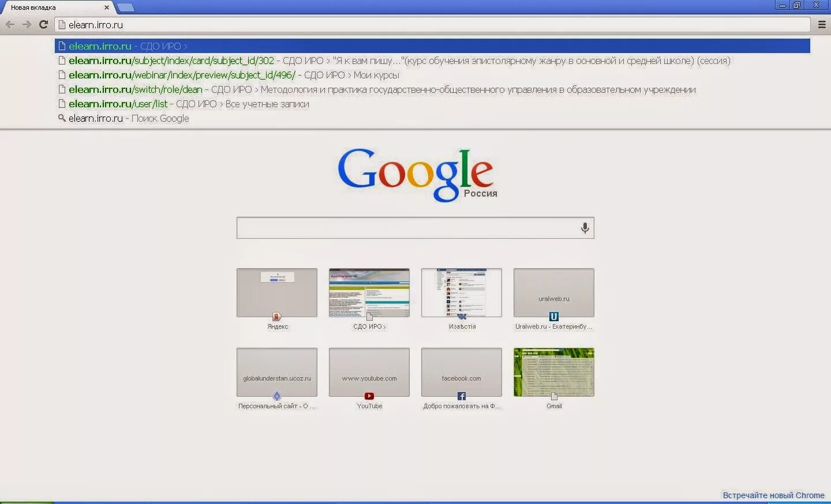Viewport: 831px width, 504px height.
Task: Click the Персональный сайт label
Action: pyautogui.click(x=277, y=406)
